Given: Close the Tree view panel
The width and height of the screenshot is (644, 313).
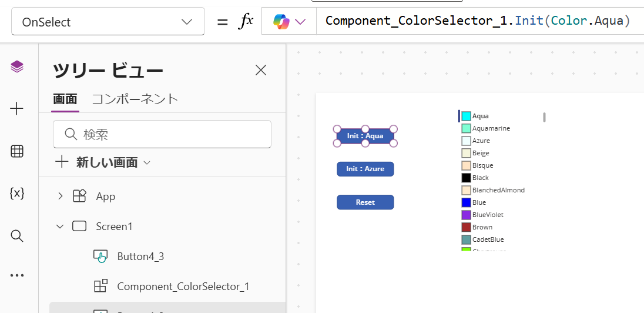Looking at the screenshot, I should point(261,70).
